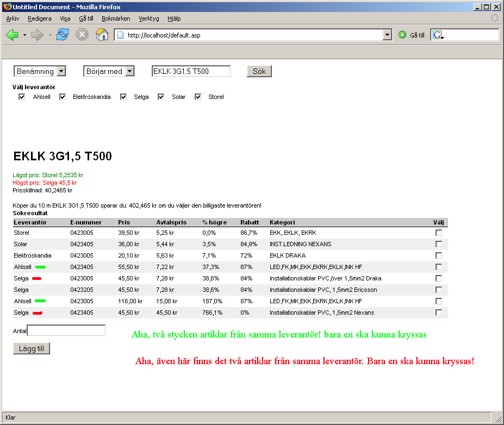Reload the page with the refresh icon
504x425 pixels.
[x=63, y=34]
